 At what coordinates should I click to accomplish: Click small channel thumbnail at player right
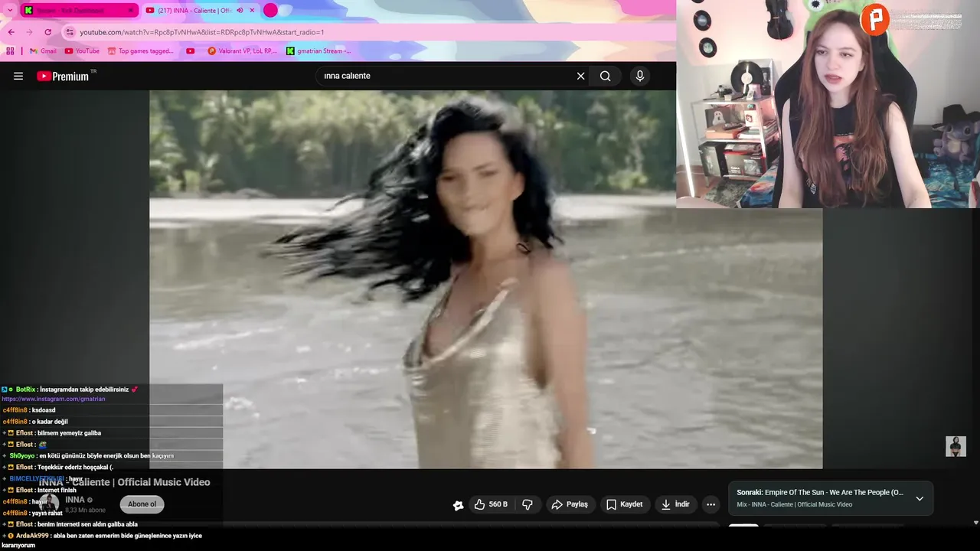point(955,446)
